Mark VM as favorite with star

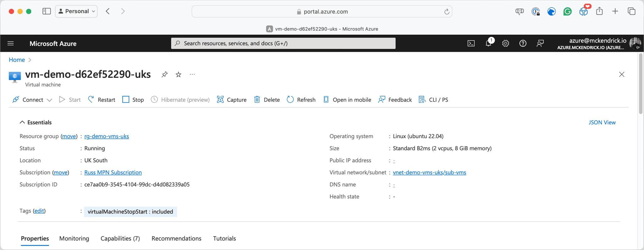click(178, 74)
